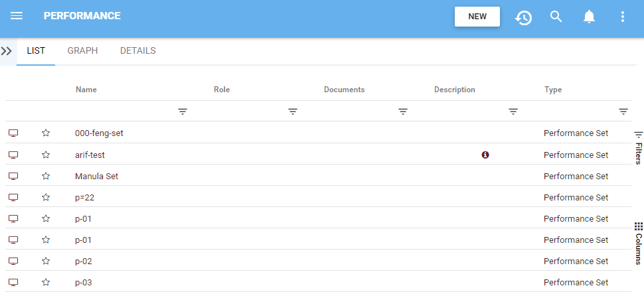The width and height of the screenshot is (644, 296).
Task: Open the three-dot more options menu
Action: pyautogui.click(x=623, y=17)
